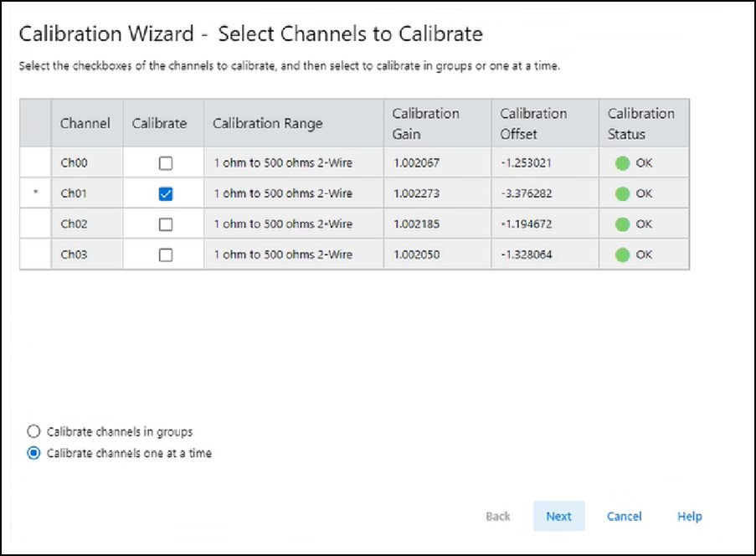The height and width of the screenshot is (556, 756).
Task: Select Ch00 calibration range cell
Action: click(x=283, y=164)
